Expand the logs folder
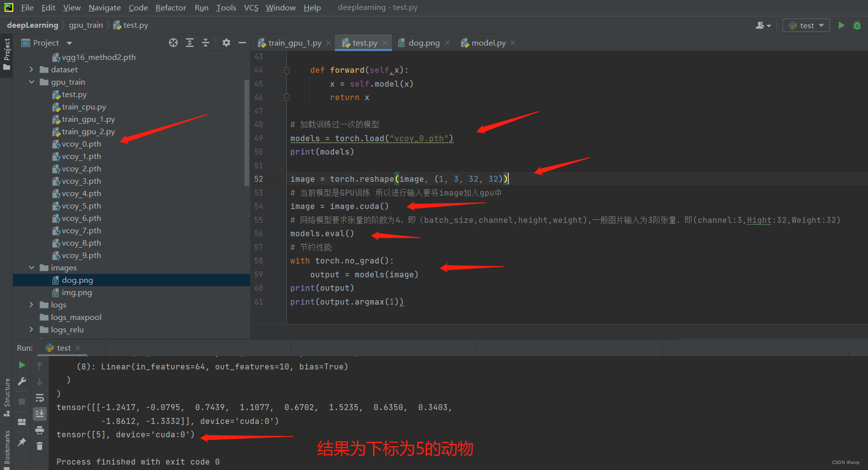Viewport: 868px width, 470px height. click(x=31, y=305)
